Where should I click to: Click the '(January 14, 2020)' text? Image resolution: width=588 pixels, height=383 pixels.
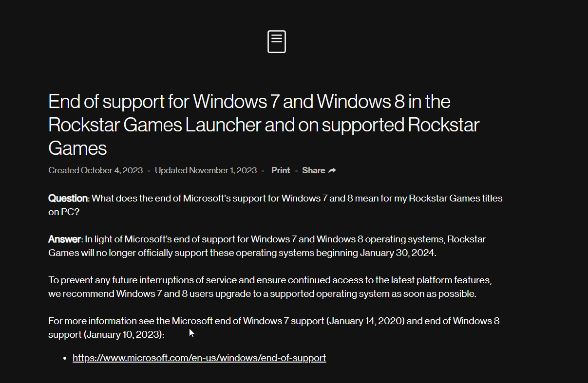(366, 321)
